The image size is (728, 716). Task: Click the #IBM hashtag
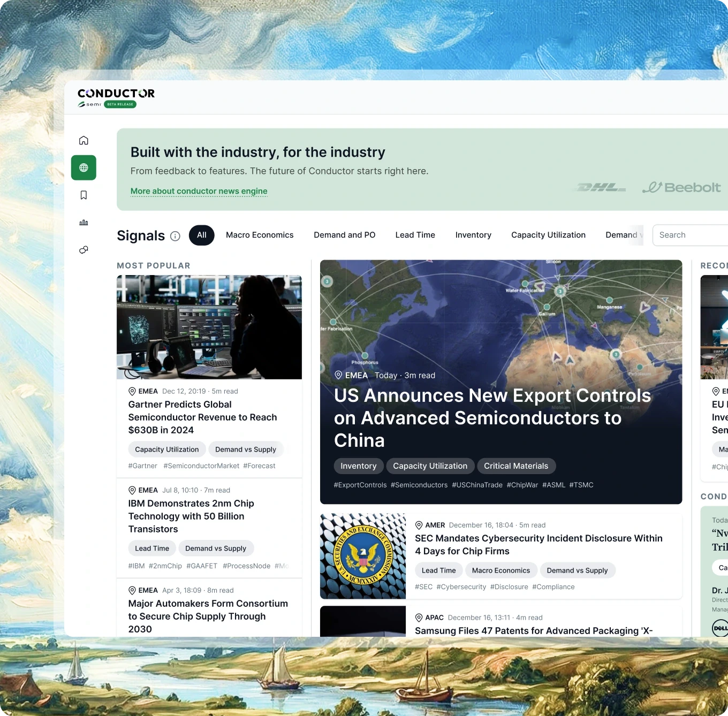coord(136,566)
